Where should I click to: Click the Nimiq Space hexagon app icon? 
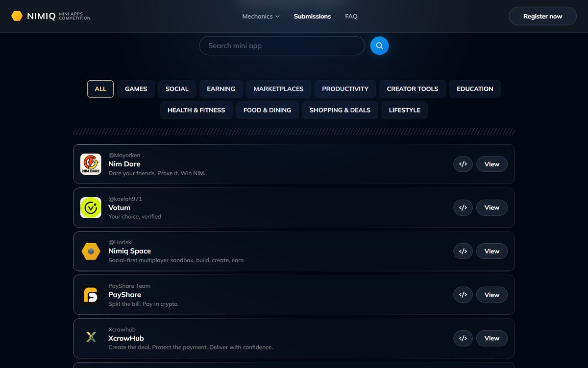(91, 251)
